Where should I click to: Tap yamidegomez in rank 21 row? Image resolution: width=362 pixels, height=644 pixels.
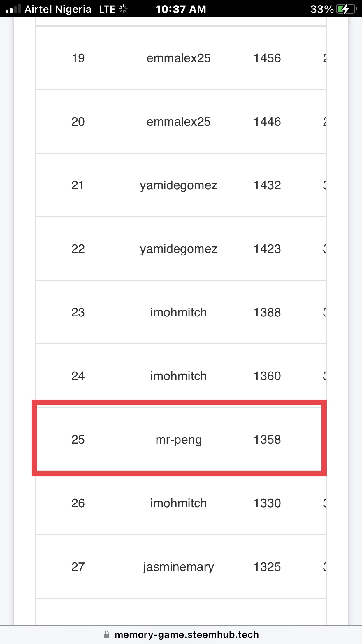pyautogui.click(x=178, y=185)
